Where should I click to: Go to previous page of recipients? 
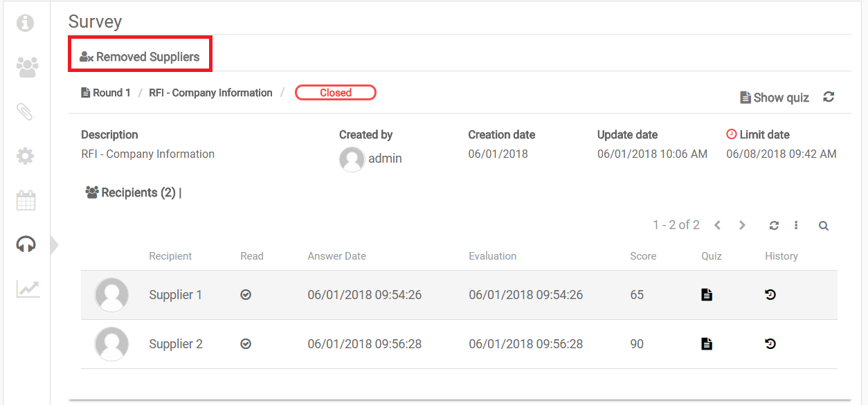click(x=718, y=226)
